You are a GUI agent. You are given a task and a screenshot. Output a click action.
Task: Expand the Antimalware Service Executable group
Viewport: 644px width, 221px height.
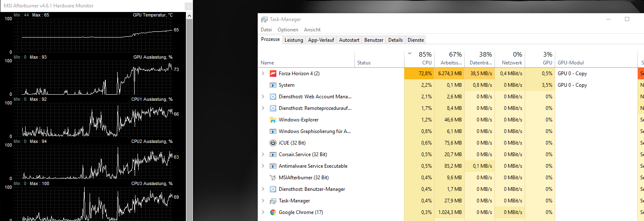[x=263, y=166]
